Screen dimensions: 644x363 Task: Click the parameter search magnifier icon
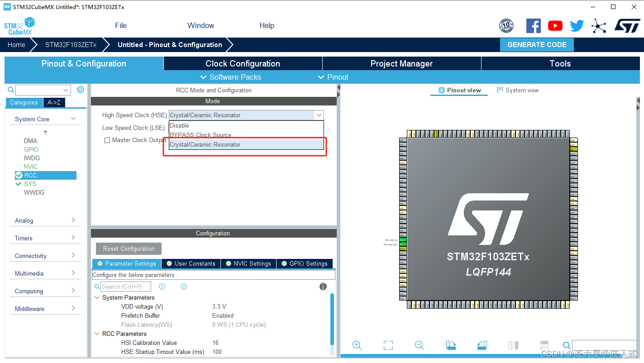97,287
